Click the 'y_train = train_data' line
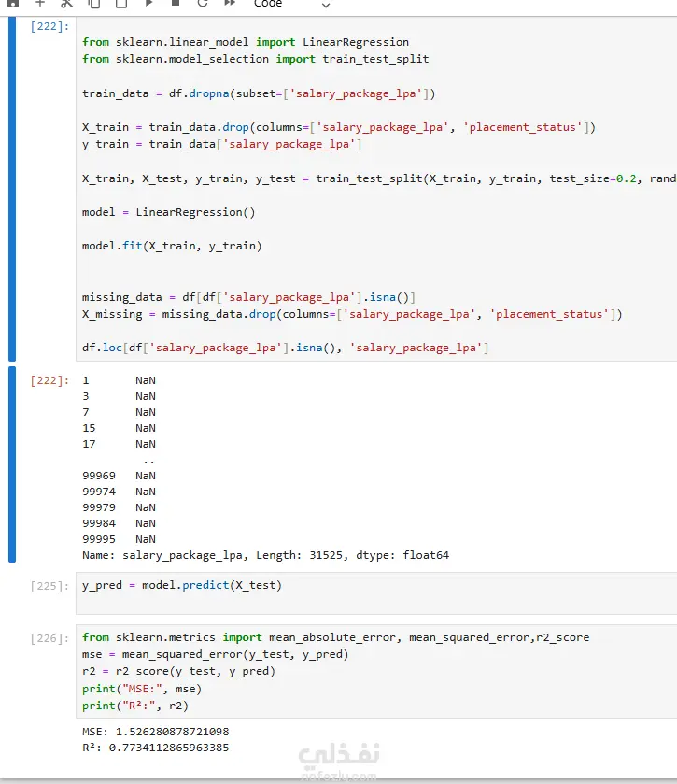The width and height of the screenshot is (677, 784). 222,144
